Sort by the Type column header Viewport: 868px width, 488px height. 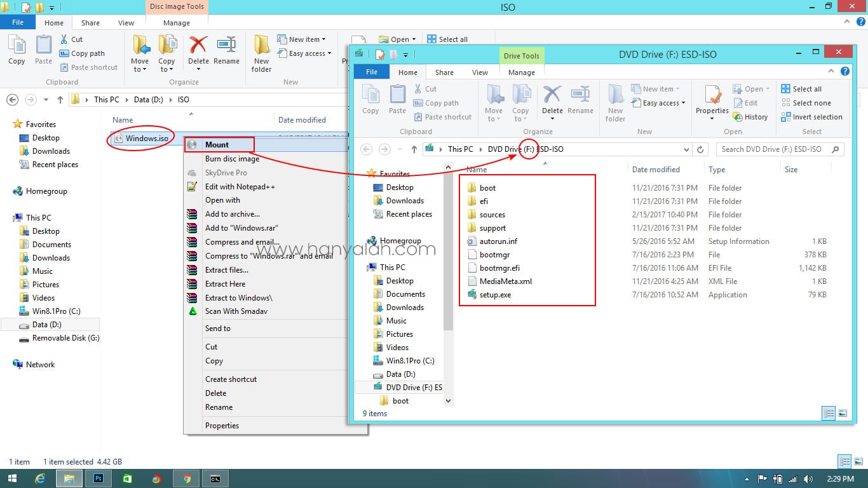[x=717, y=170]
